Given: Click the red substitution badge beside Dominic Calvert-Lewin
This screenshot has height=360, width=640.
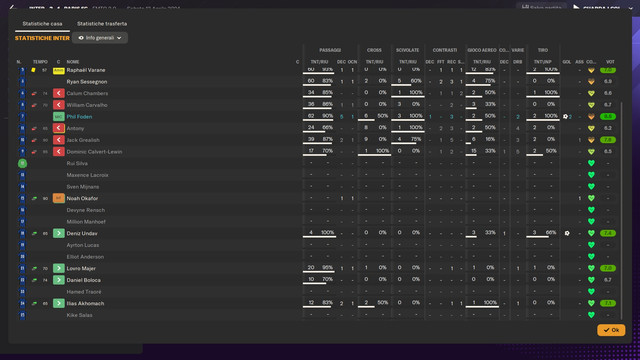Looking at the screenshot, I should (59, 152).
